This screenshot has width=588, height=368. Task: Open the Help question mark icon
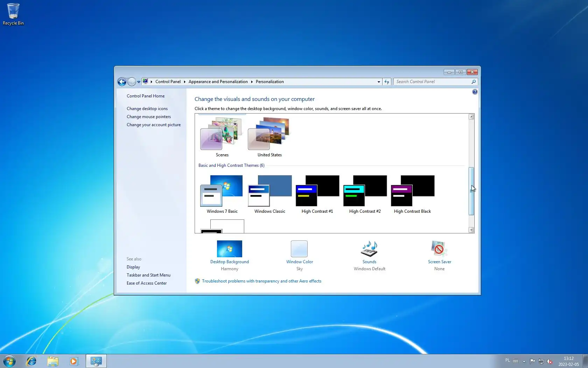click(475, 92)
